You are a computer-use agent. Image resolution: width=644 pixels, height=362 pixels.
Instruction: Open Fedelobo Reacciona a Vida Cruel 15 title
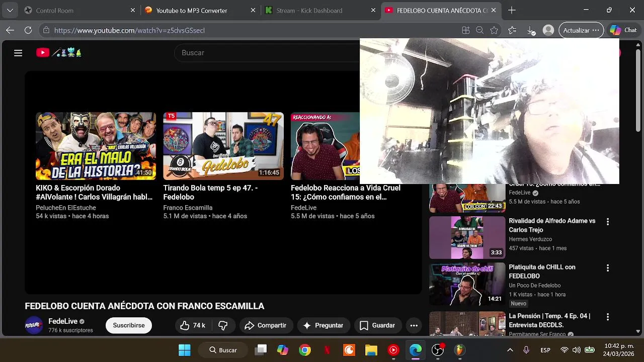point(346,193)
